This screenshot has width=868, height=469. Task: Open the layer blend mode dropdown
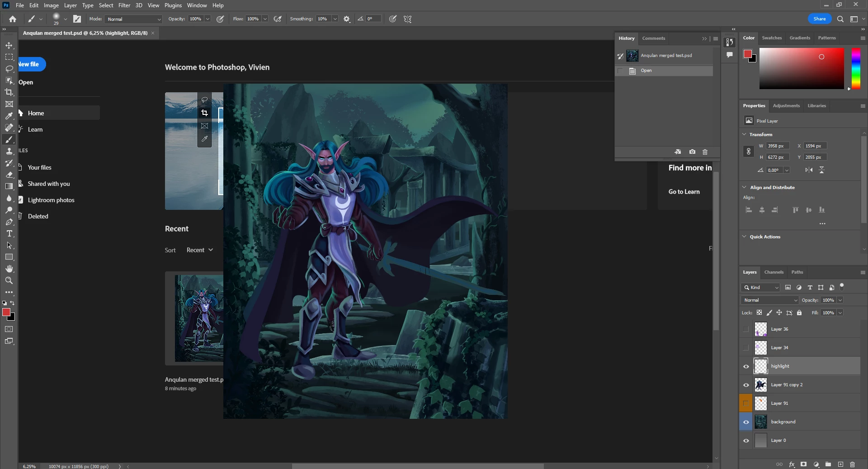(x=769, y=300)
